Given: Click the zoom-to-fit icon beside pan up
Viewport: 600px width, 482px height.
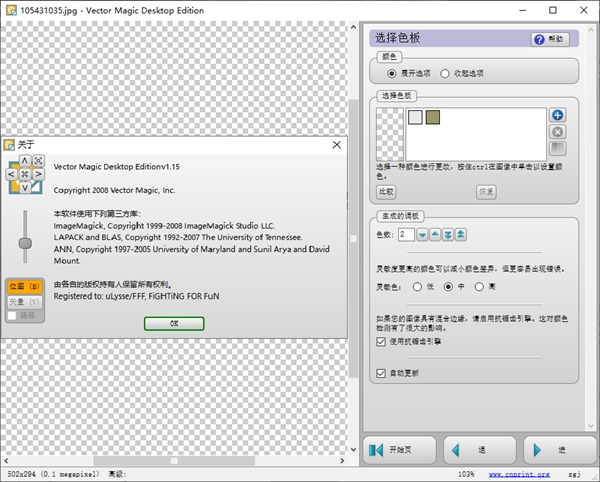Looking at the screenshot, I should pos(38,161).
